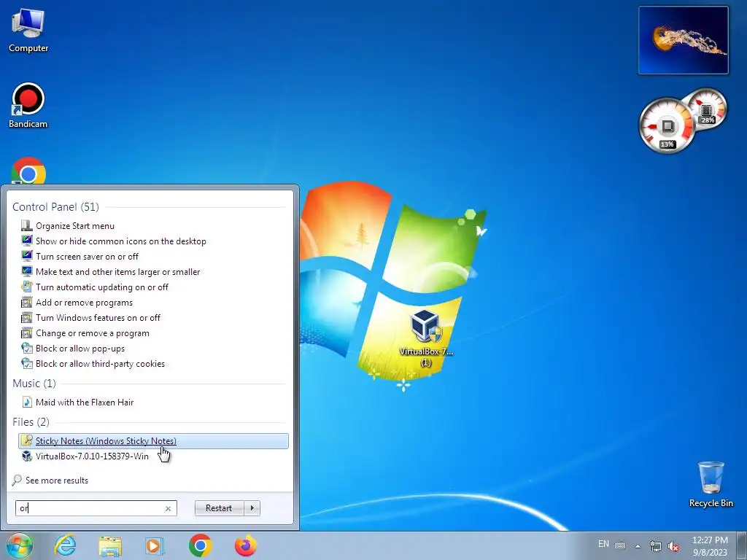Open Windows Explorer from the taskbar

click(x=109, y=545)
